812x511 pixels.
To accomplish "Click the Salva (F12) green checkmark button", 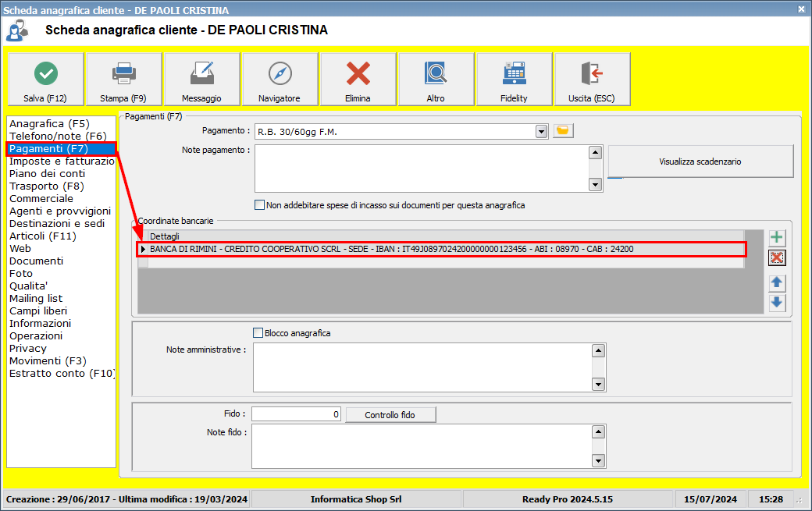I will (45, 79).
